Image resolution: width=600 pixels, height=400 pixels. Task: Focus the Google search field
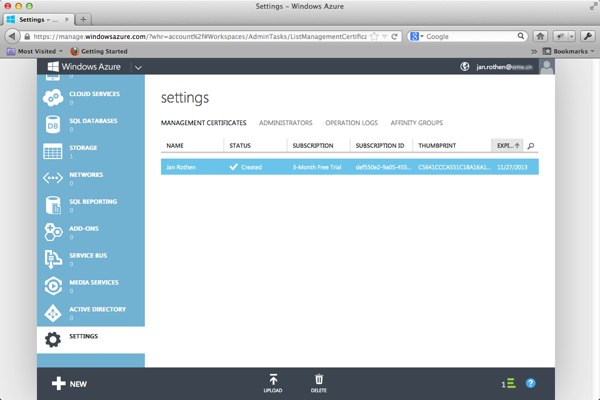tap(470, 36)
